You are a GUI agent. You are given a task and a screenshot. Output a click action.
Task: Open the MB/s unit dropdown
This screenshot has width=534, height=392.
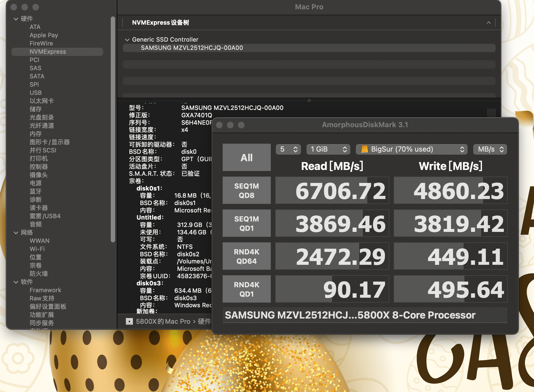point(490,149)
